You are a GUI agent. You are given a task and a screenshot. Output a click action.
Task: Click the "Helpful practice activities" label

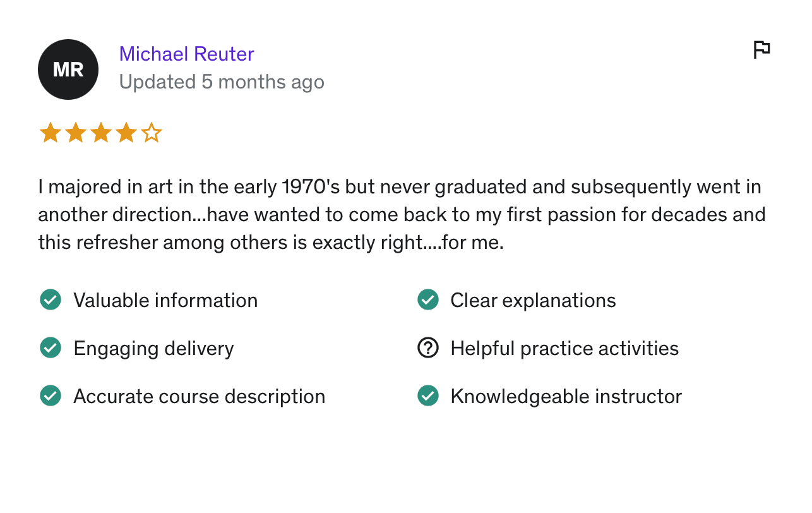pyautogui.click(x=564, y=348)
